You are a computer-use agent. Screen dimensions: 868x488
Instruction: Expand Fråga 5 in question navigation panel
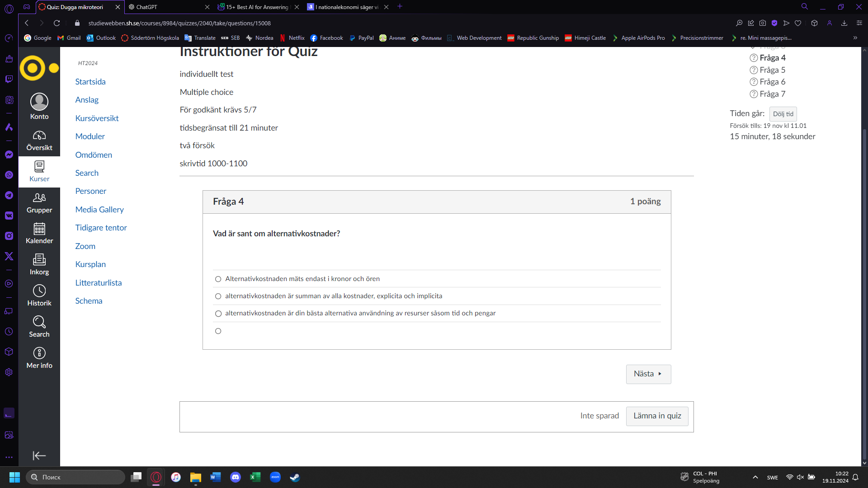[772, 70]
